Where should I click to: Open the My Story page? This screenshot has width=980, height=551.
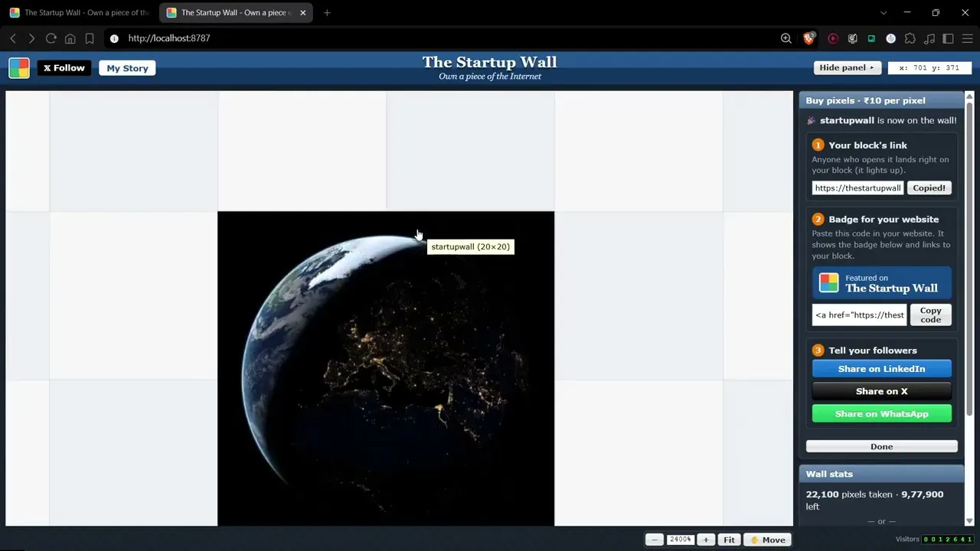point(127,68)
